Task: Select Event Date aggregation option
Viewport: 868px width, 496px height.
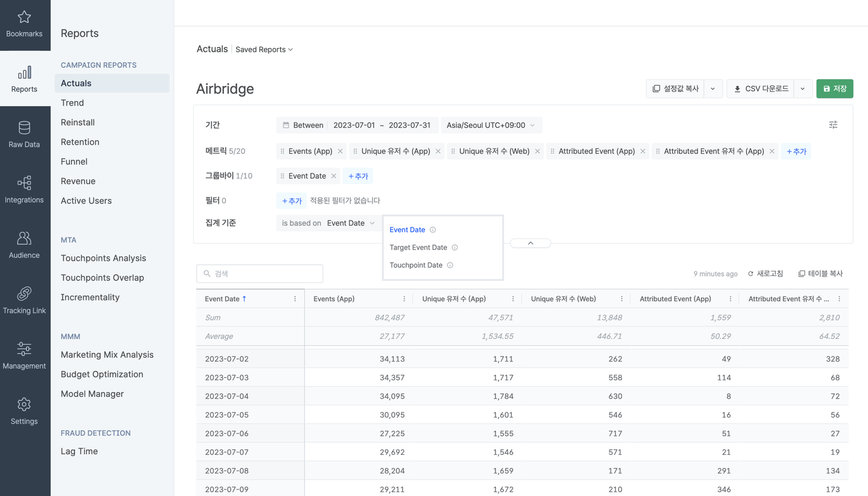Action: coord(407,230)
